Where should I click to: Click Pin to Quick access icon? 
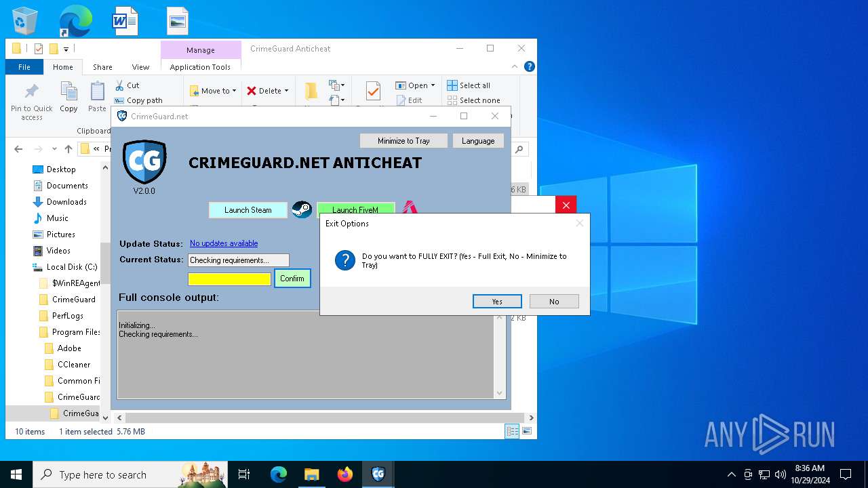(32, 91)
